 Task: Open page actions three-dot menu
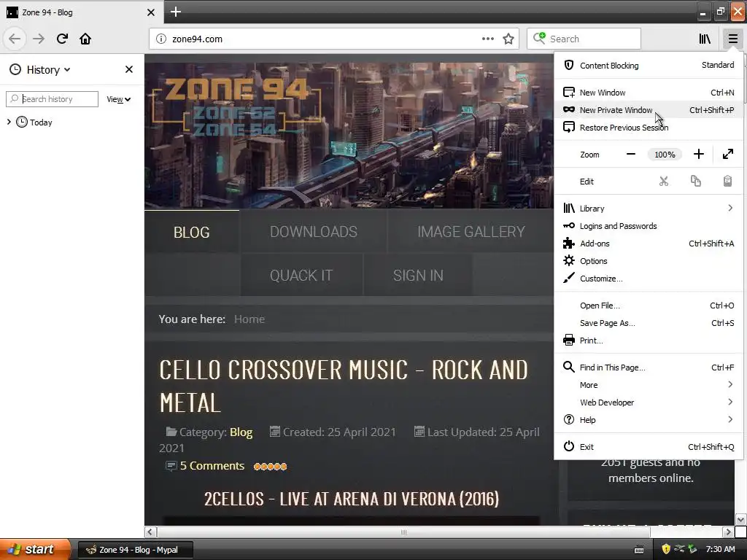488,39
